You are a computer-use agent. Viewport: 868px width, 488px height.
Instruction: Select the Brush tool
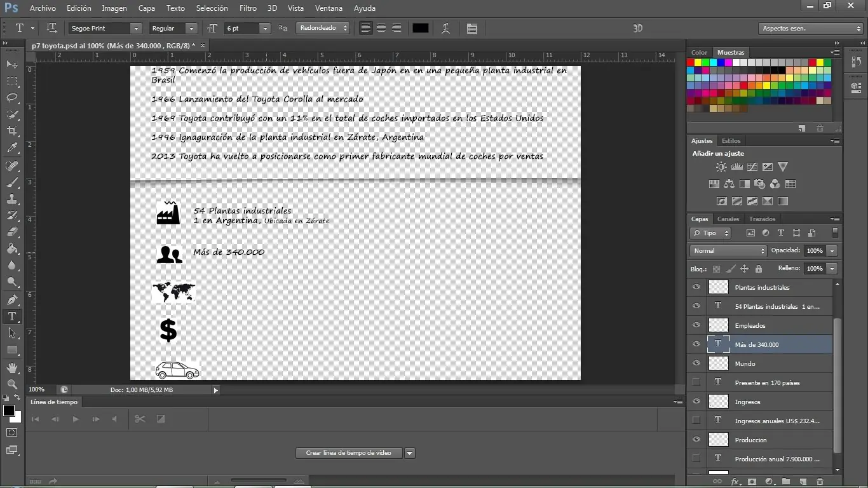tap(12, 182)
